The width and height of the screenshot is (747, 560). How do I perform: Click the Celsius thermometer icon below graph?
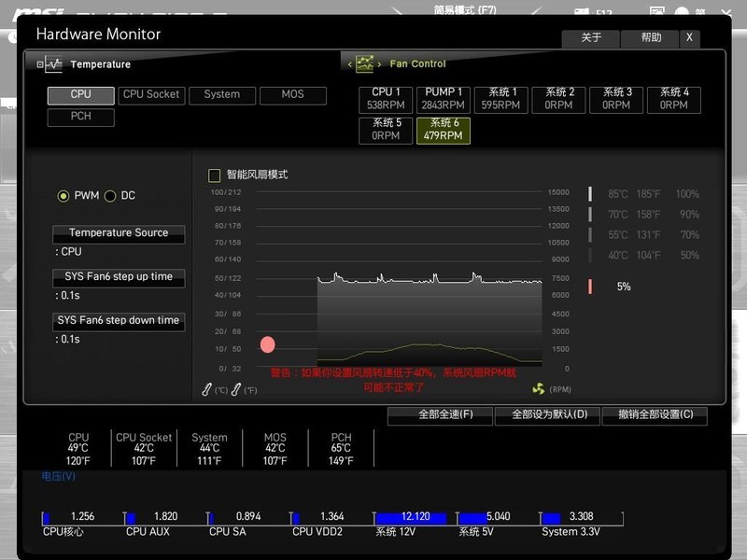pos(207,389)
